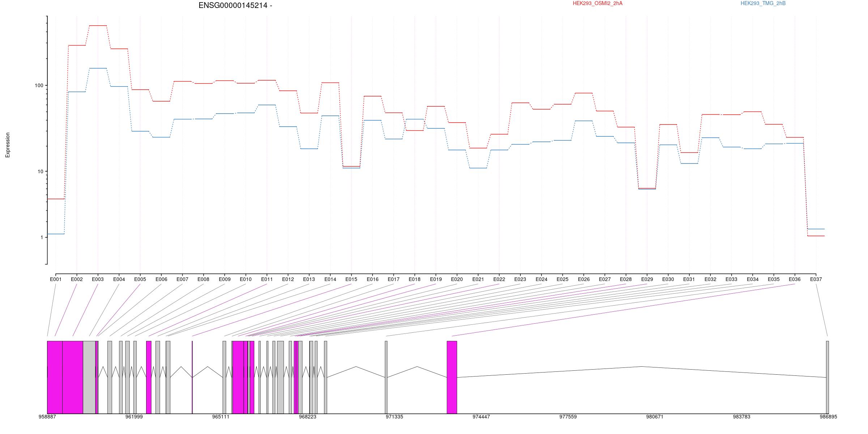Viewport: 868px width, 434px height.
Task: Click exon label E018
Action: pos(414,279)
